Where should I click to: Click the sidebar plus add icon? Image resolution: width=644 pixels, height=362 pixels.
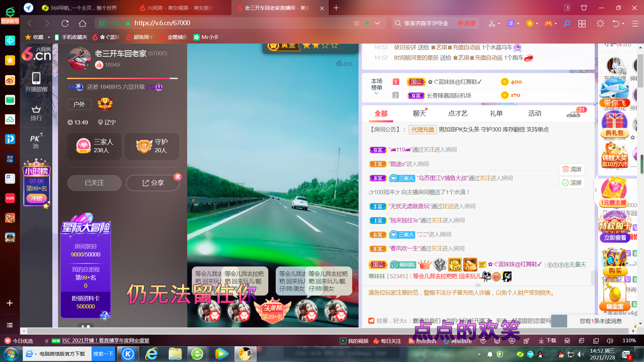coord(10,303)
